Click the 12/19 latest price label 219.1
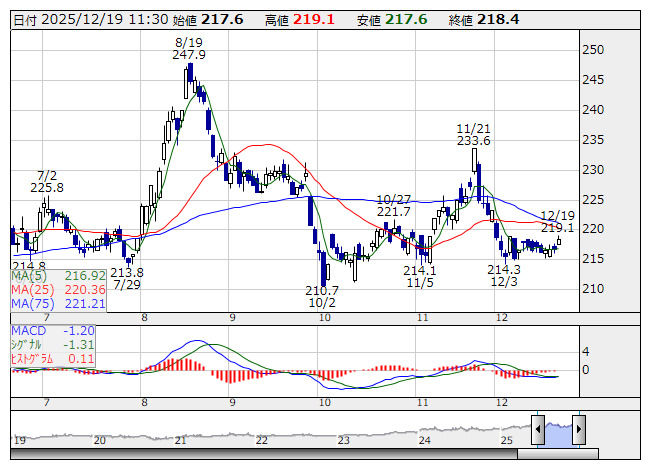The image size is (653, 470). tap(557, 228)
